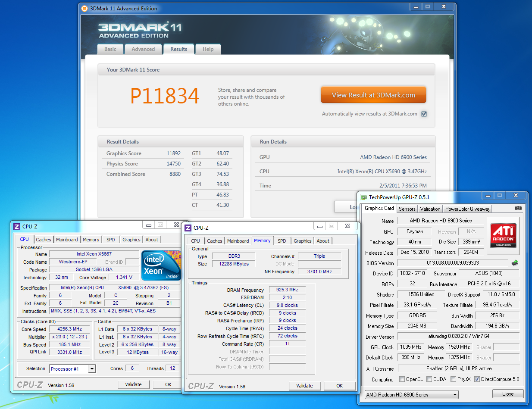
Task: Uncheck automatically view results at 3DMark.com
Action: (424, 114)
